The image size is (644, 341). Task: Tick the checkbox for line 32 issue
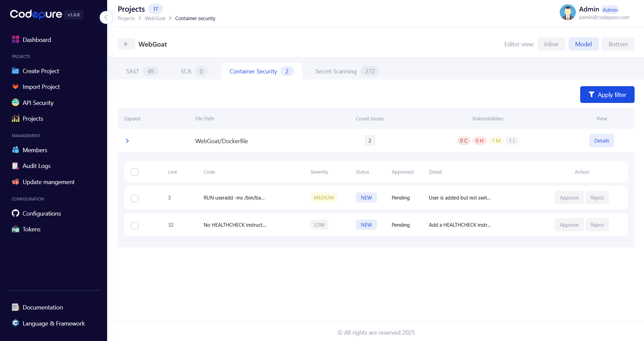pos(135,226)
